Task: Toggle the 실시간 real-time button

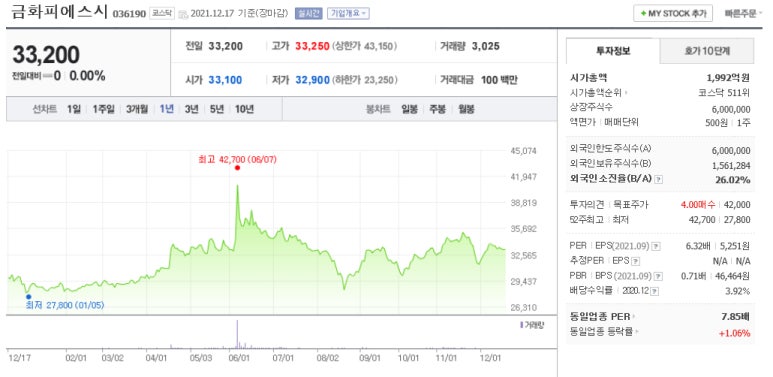Action: click(x=309, y=13)
